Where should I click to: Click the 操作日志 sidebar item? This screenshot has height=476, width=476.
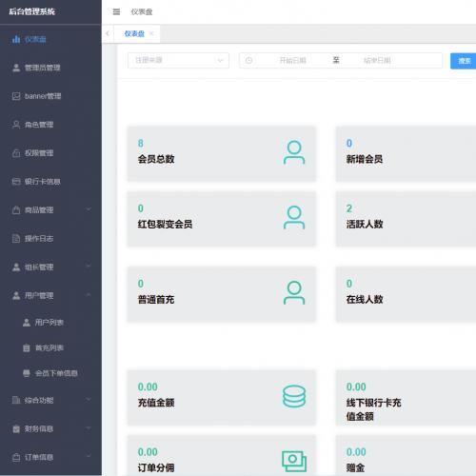pos(50,239)
